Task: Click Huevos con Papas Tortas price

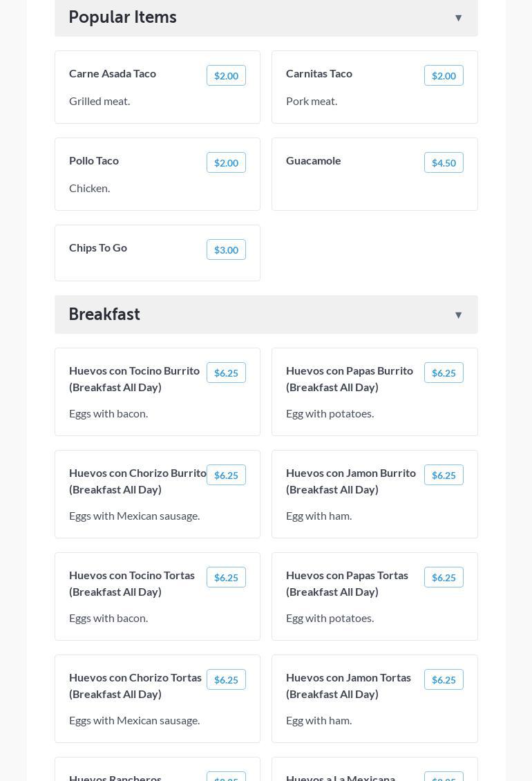Action: coord(444,578)
